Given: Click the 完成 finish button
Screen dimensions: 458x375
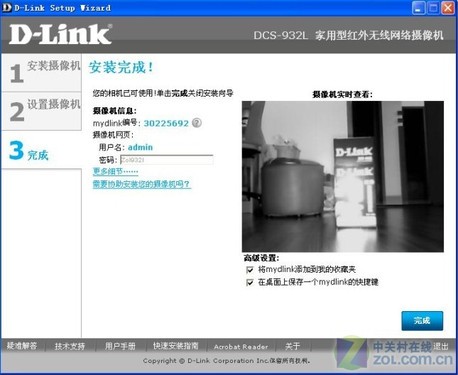Looking at the screenshot, I should pos(422,321).
